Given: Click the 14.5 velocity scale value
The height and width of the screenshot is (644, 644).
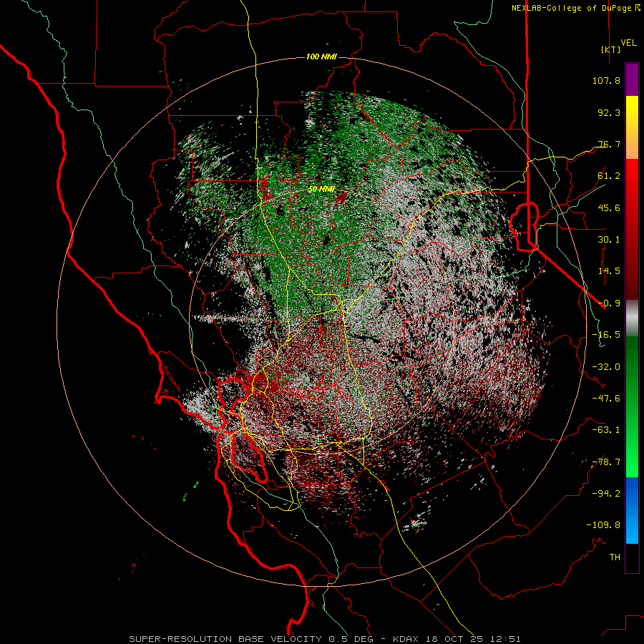Looking at the screenshot, I should [x=609, y=271].
